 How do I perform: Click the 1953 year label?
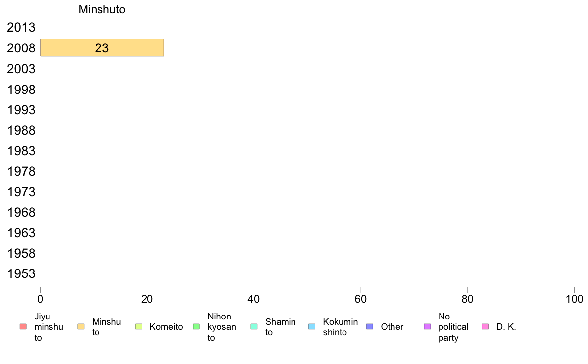[21, 273]
